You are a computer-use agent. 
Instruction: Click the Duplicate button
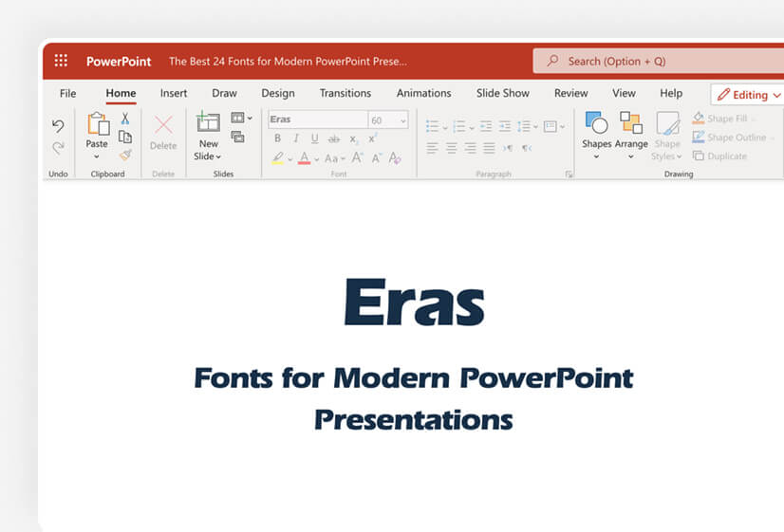click(720, 156)
